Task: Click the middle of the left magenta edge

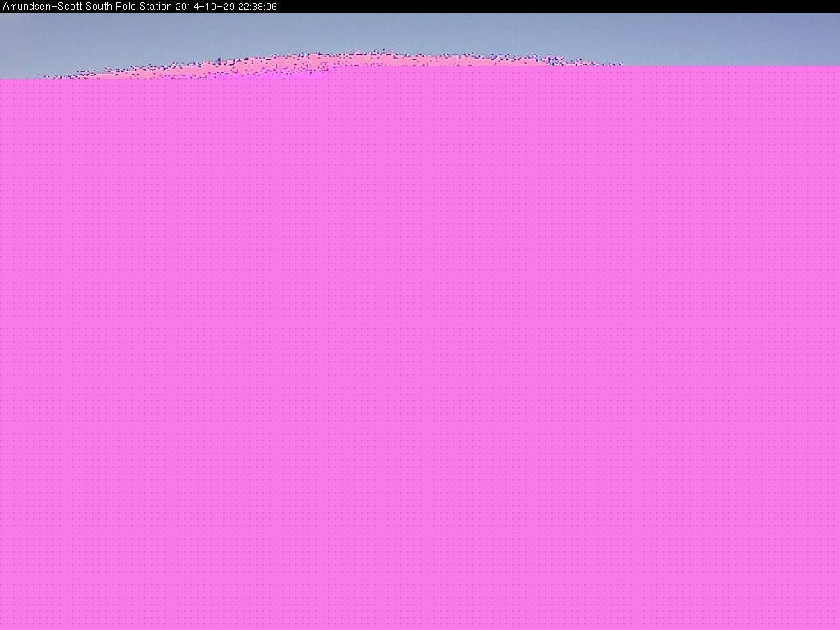Action: [3, 353]
